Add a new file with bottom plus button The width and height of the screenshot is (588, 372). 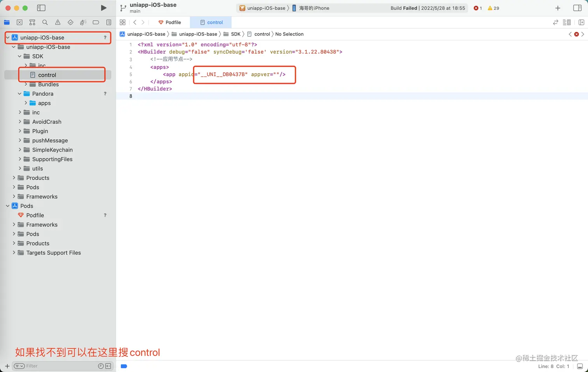7,366
